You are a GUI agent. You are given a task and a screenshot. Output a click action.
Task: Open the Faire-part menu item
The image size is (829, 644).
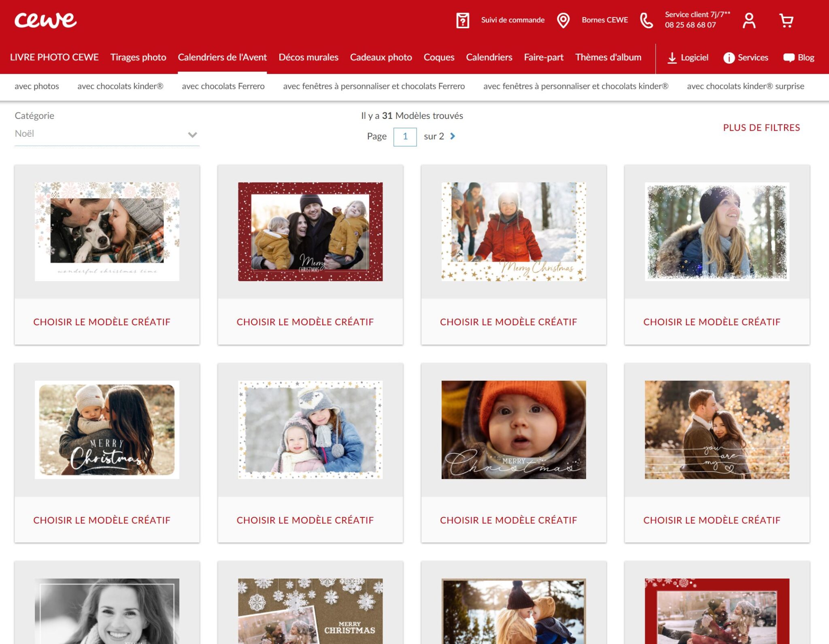pos(543,57)
